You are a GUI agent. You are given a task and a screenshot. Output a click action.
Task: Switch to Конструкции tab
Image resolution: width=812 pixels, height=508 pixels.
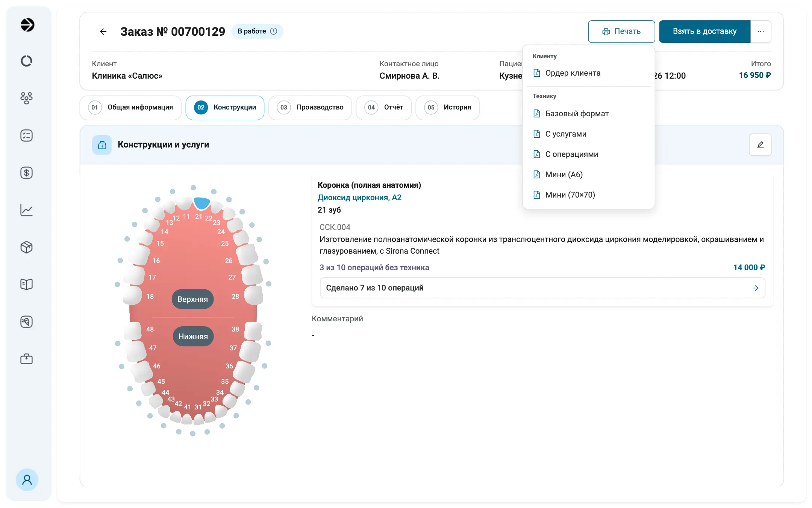[225, 108]
